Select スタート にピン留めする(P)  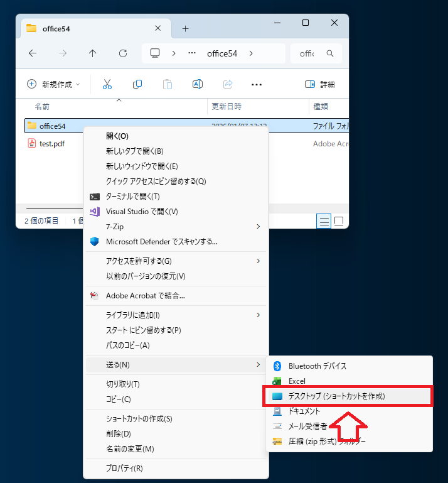click(x=176, y=330)
